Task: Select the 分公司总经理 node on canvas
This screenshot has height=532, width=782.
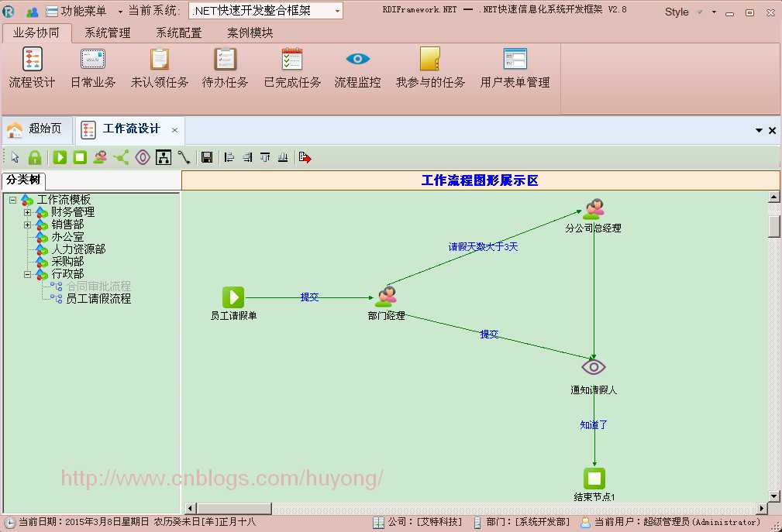Action: pyautogui.click(x=594, y=209)
